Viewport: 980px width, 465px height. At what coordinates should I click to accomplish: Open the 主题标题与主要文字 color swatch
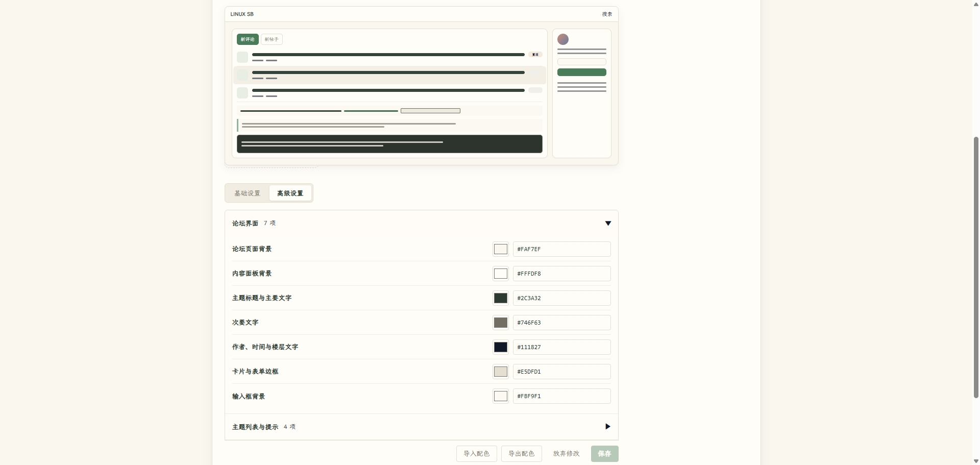pyautogui.click(x=501, y=298)
